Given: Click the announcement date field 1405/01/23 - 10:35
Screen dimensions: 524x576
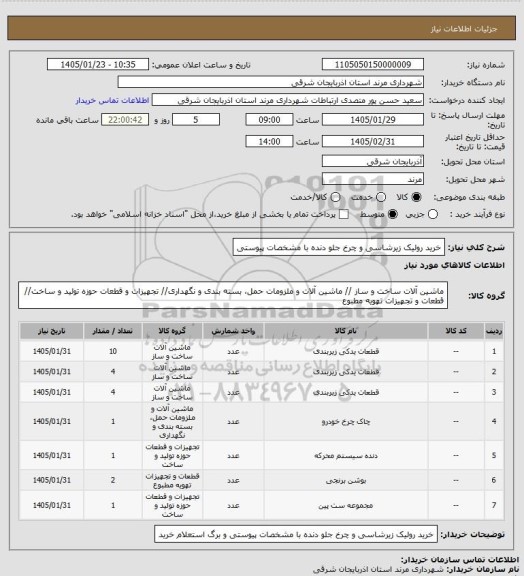Looking at the screenshot, I should click(x=98, y=64).
